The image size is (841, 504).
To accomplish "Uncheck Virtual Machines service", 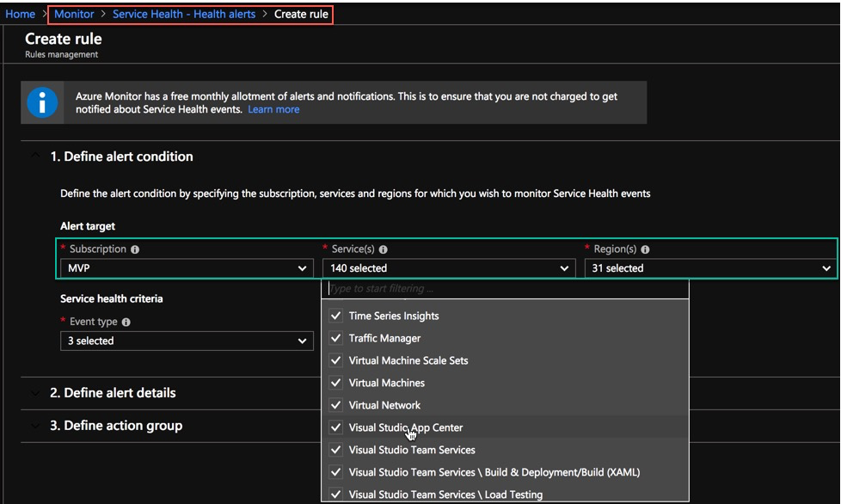I will (x=335, y=383).
